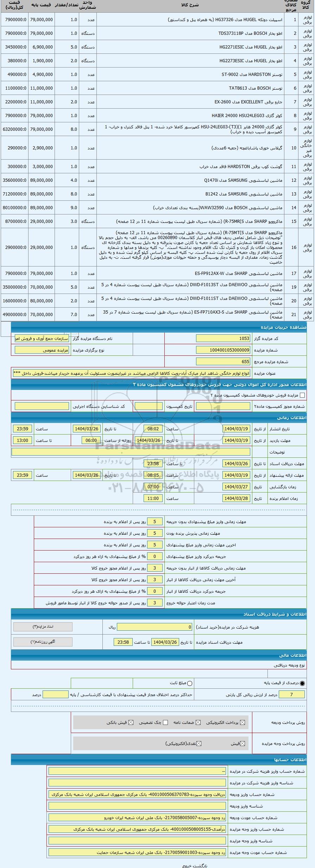
Task: Click the 'مهلت ارائه پیشنهاد' start time 08:05
Action: click(x=153, y=475)
